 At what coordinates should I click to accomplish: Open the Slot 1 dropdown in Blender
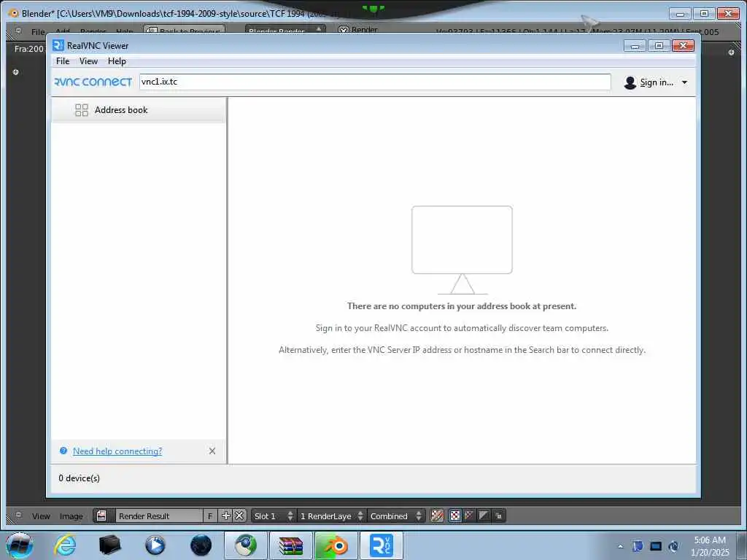[x=273, y=516]
